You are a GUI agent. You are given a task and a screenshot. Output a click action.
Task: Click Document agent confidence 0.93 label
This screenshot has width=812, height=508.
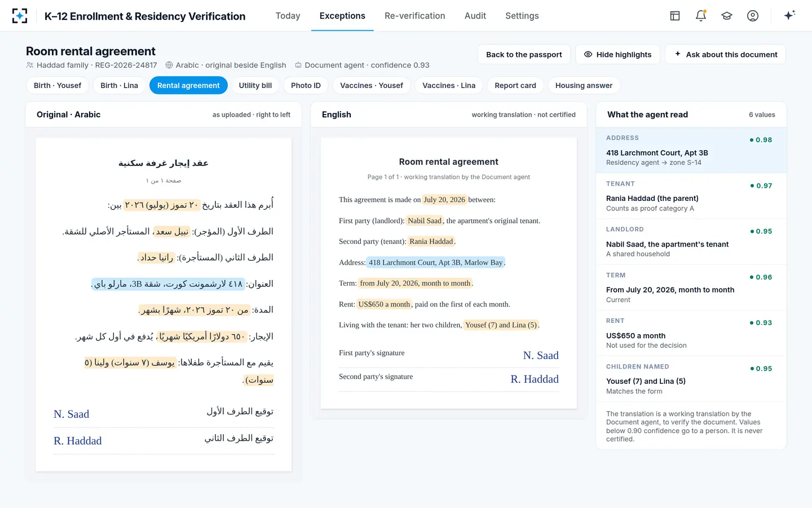[x=362, y=65]
